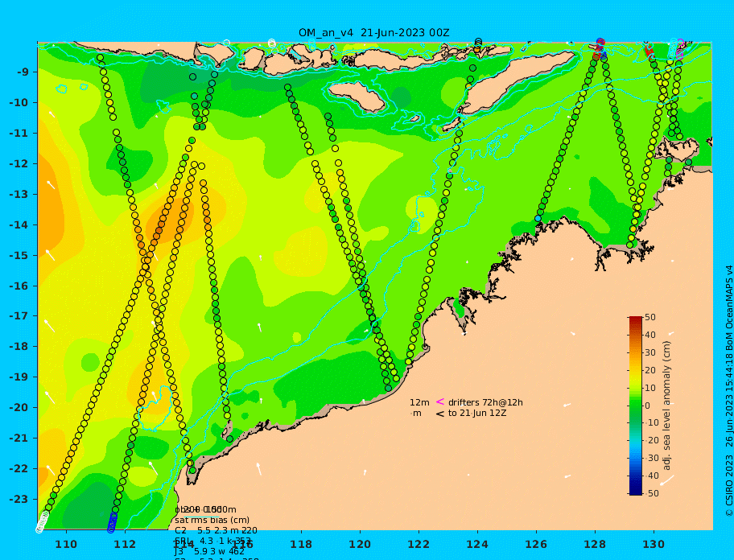Click the 'sat rms bias (cm)' label

click(212, 520)
